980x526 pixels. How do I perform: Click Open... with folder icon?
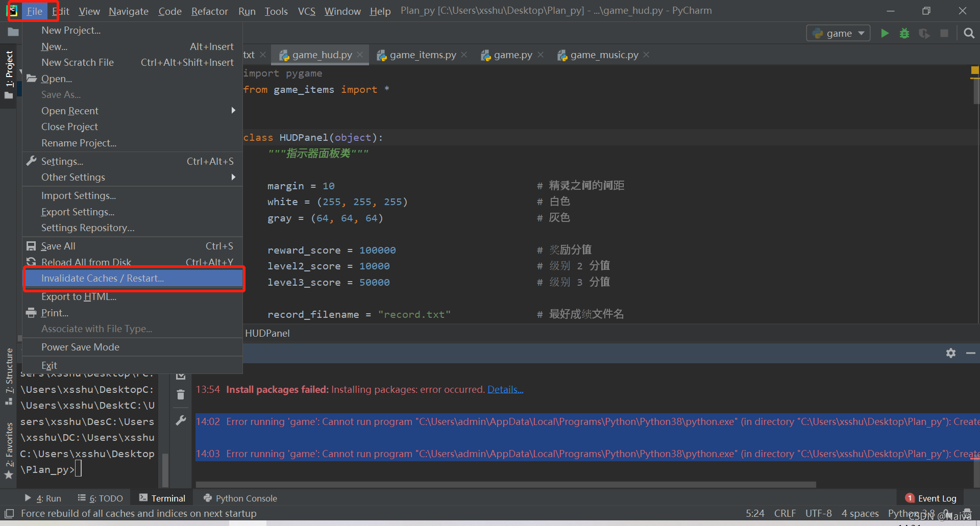(133, 79)
